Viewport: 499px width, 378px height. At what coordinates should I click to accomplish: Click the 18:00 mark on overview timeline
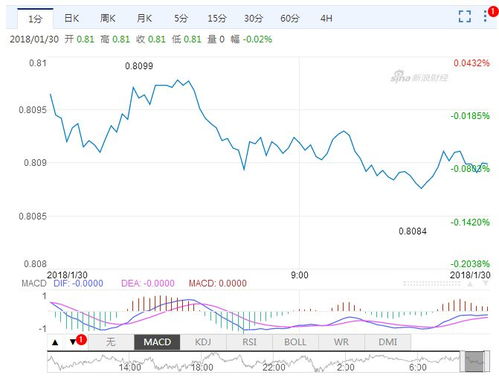point(202,367)
